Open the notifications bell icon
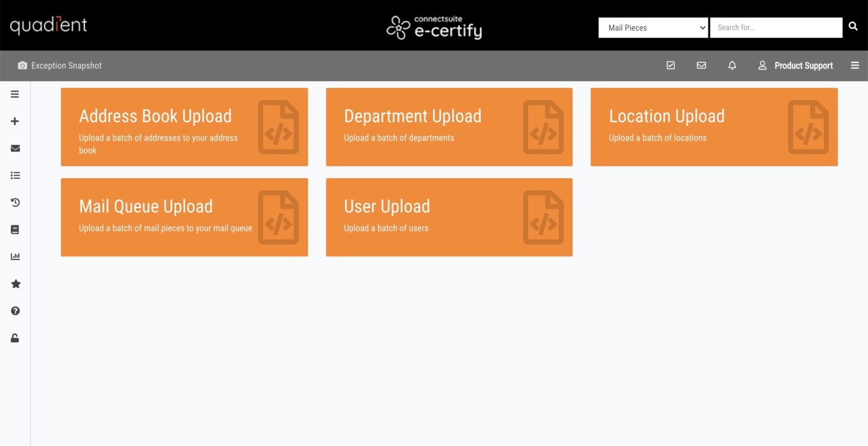This screenshot has width=868, height=446. point(732,65)
